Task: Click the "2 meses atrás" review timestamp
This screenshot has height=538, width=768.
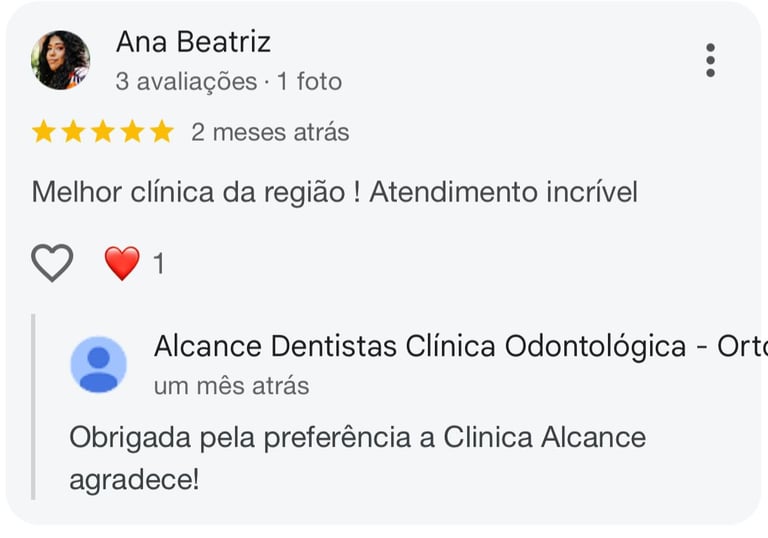Action: (270, 132)
